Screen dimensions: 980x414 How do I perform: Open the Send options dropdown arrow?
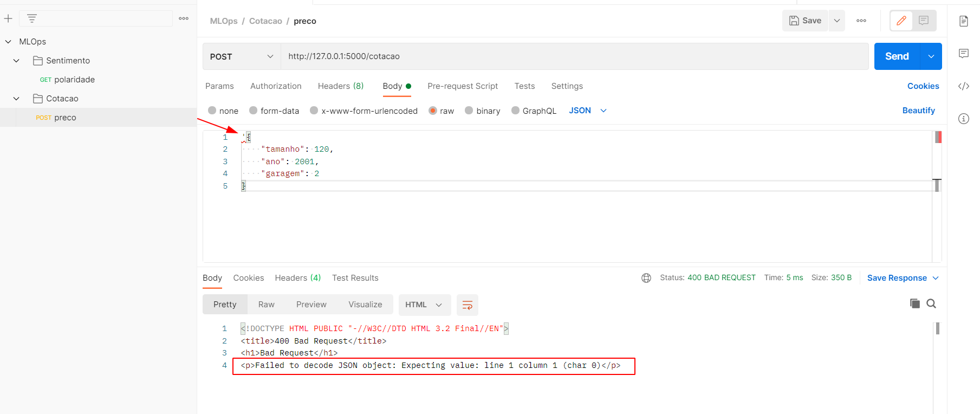point(931,56)
